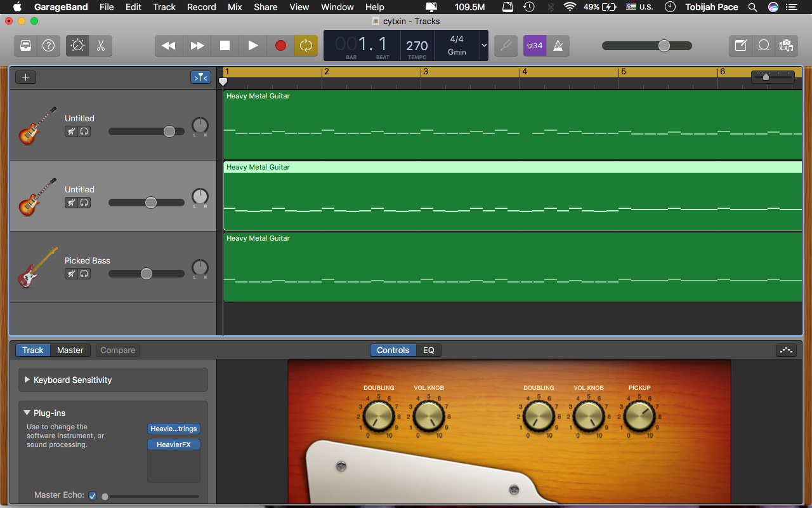The height and width of the screenshot is (508, 812).
Task: Open the HeavierFX plug-in slot
Action: tap(174, 444)
